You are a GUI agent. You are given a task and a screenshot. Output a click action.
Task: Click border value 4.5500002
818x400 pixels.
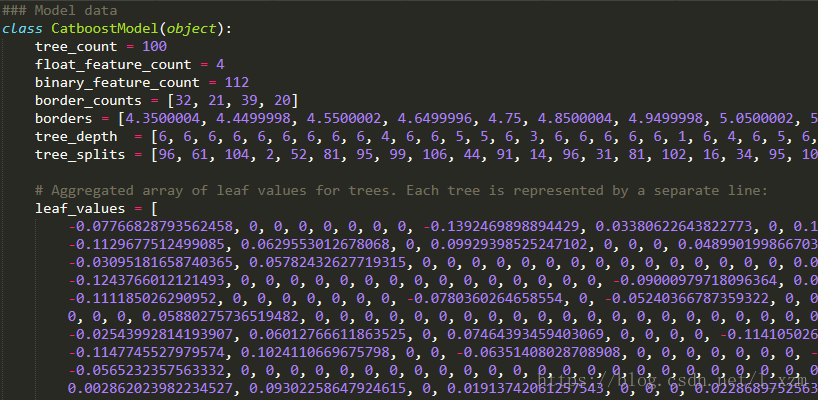point(344,118)
